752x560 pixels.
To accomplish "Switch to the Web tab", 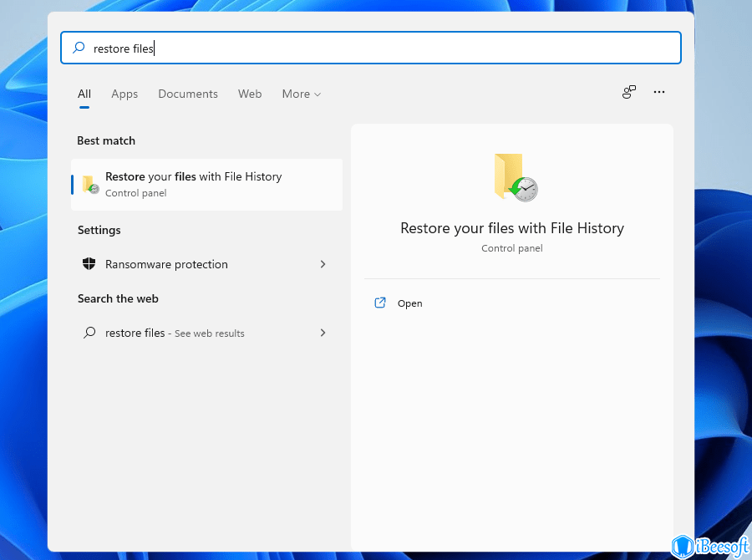I will (250, 94).
